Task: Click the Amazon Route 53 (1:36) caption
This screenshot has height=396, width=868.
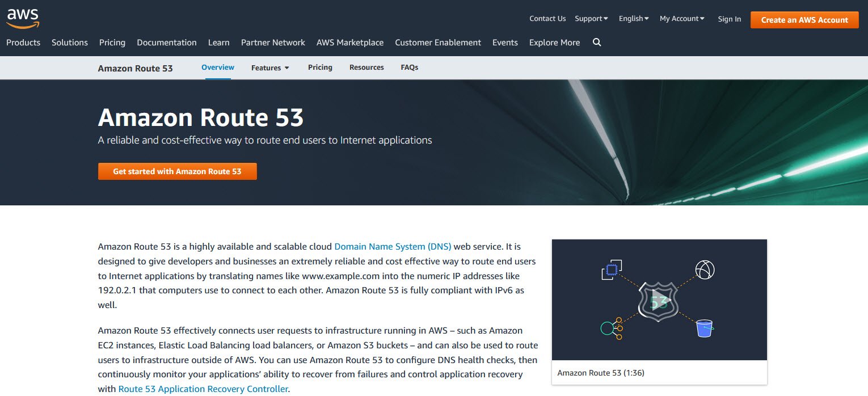Action: click(x=601, y=373)
